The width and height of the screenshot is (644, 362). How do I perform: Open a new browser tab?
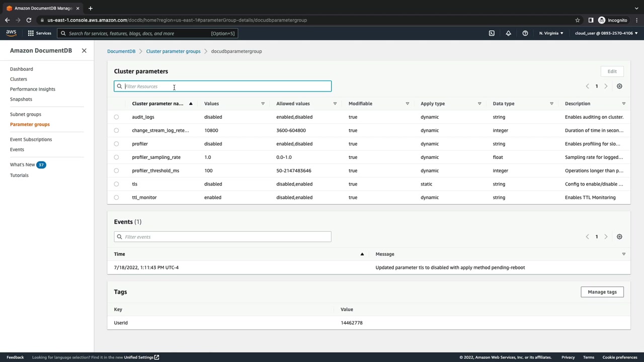click(x=91, y=8)
